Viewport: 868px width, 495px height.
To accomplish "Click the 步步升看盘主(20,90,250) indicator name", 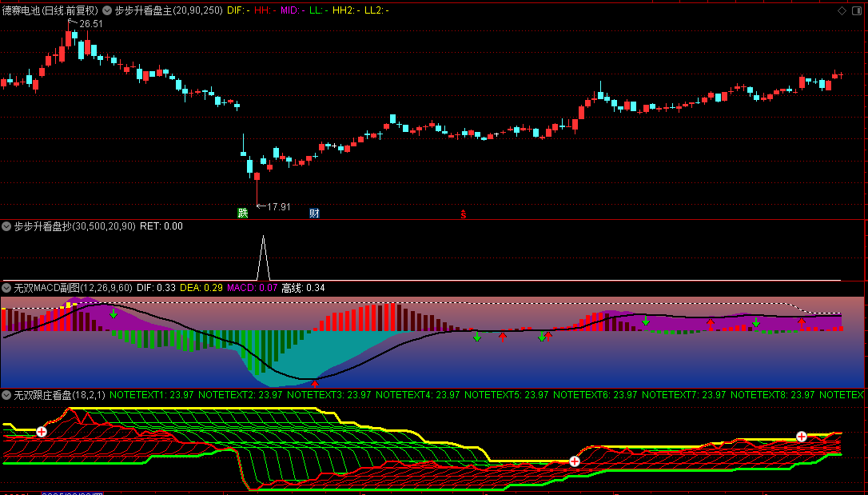I will [169, 10].
